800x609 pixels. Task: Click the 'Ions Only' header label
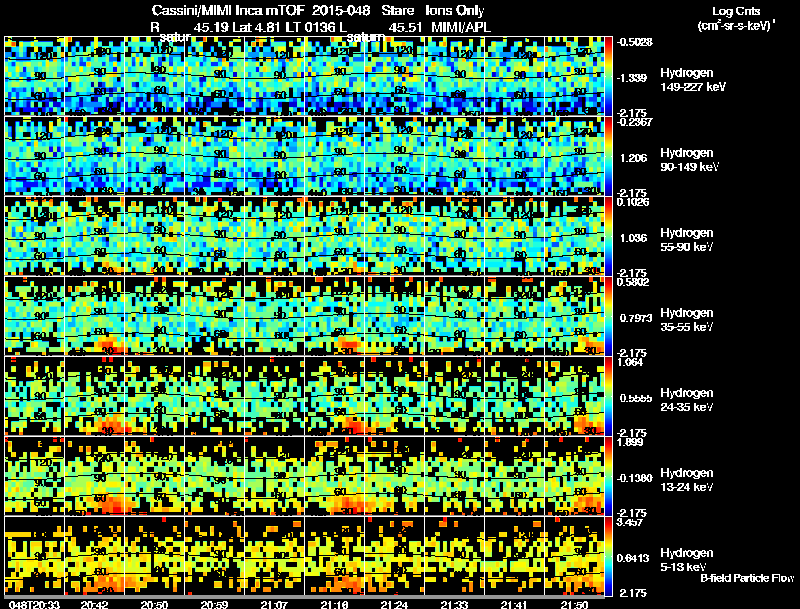pos(455,11)
